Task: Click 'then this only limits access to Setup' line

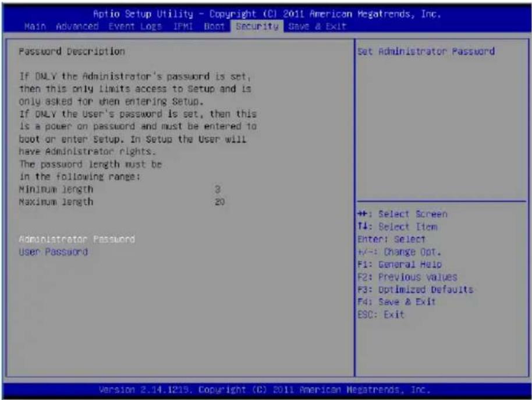Action: [x=135, y=89]
